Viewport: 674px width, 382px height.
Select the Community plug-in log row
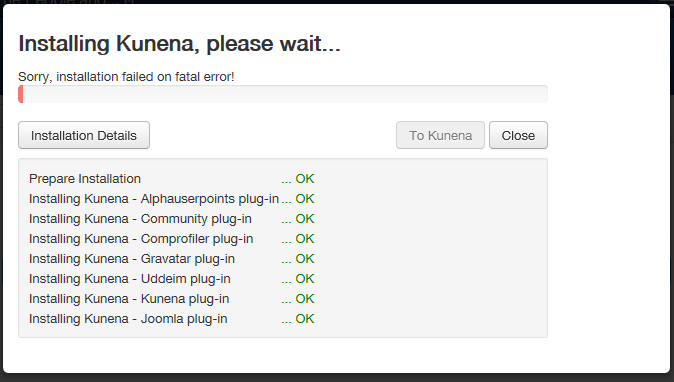(x=172, y=219)
